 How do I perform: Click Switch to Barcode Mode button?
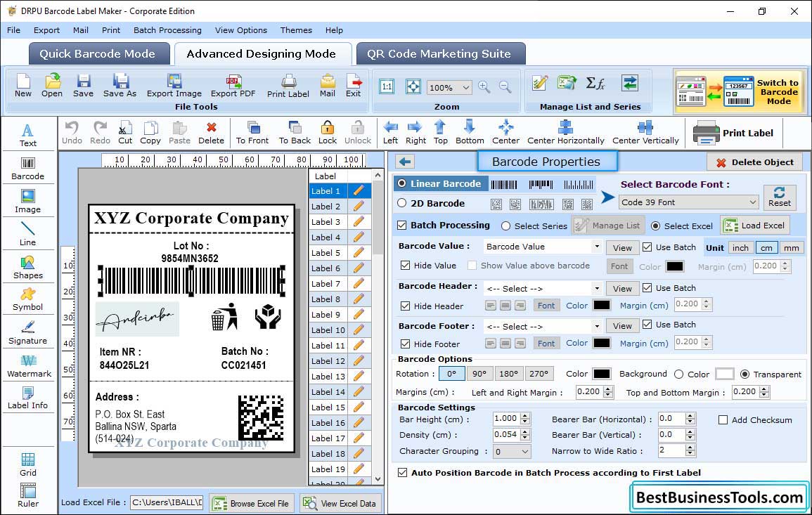pyautogui.click(x=739, y=91)
